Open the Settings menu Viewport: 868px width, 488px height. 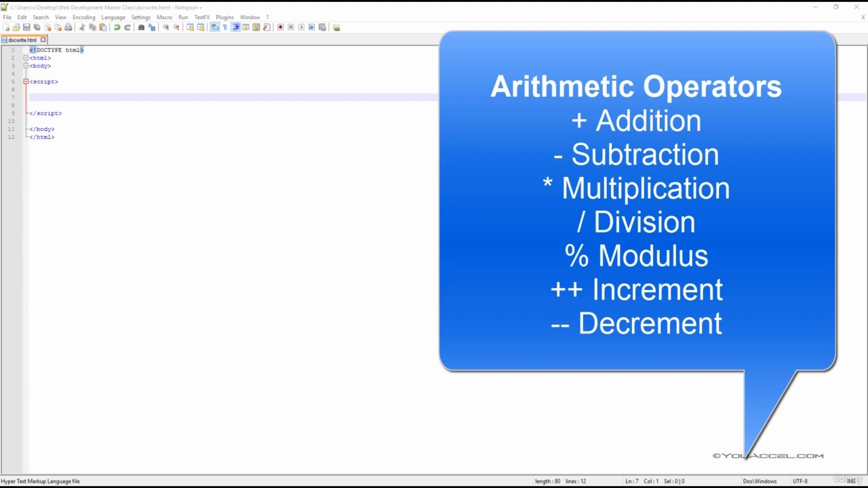(141, 17)
